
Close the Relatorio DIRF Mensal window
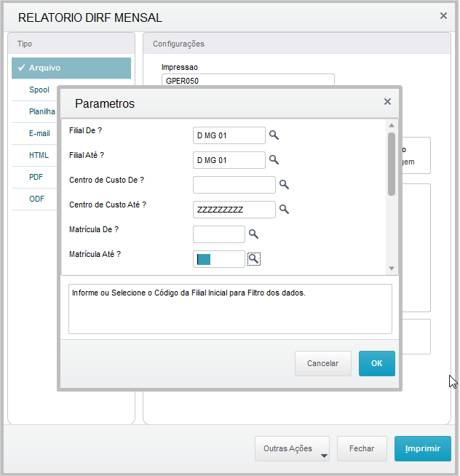click(443, 16)
